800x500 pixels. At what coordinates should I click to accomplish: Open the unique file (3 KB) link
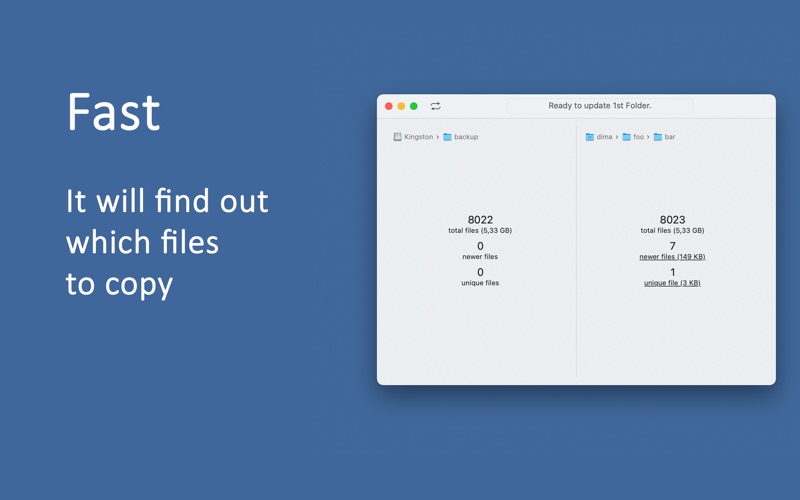tap(672, 283)
